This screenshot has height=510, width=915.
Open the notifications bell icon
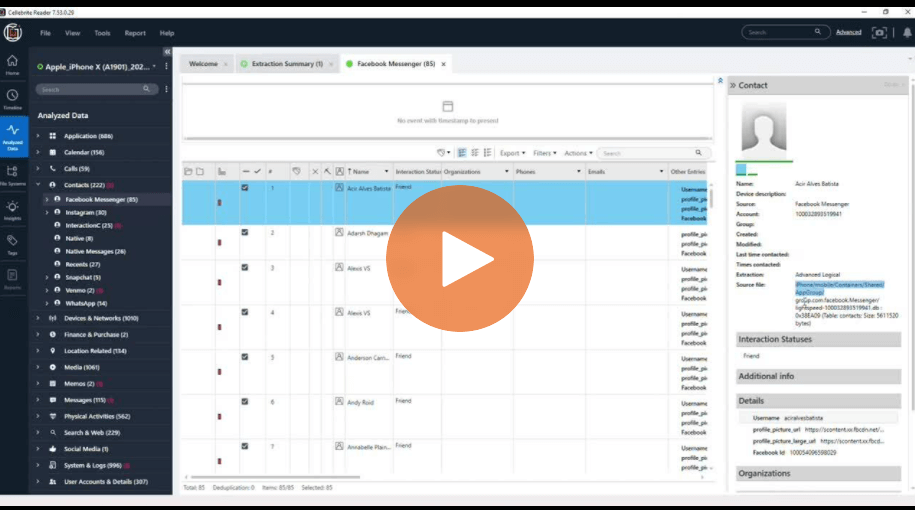[x=907, y=33]
